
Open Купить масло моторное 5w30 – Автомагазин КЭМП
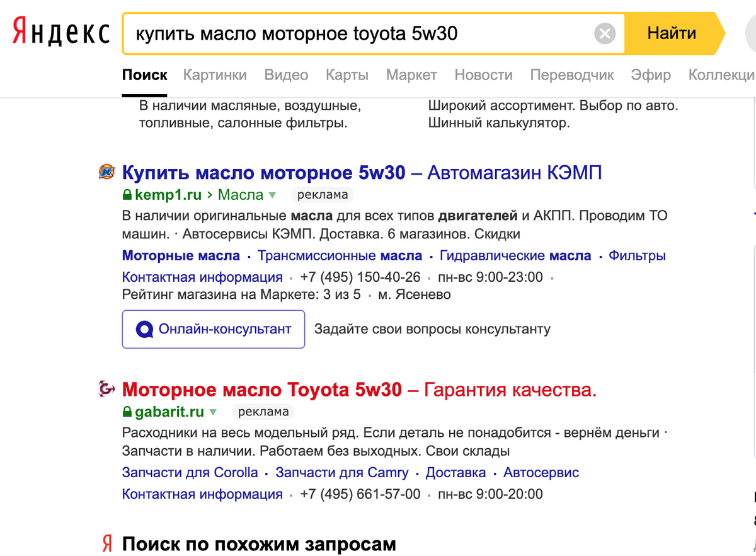tap(362, 172)
